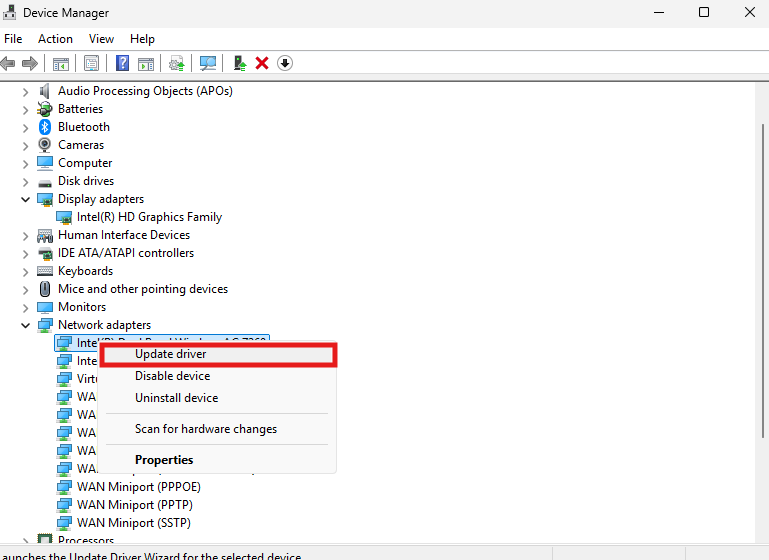
Task: Open the Action menu
Action: coord(55,39)
